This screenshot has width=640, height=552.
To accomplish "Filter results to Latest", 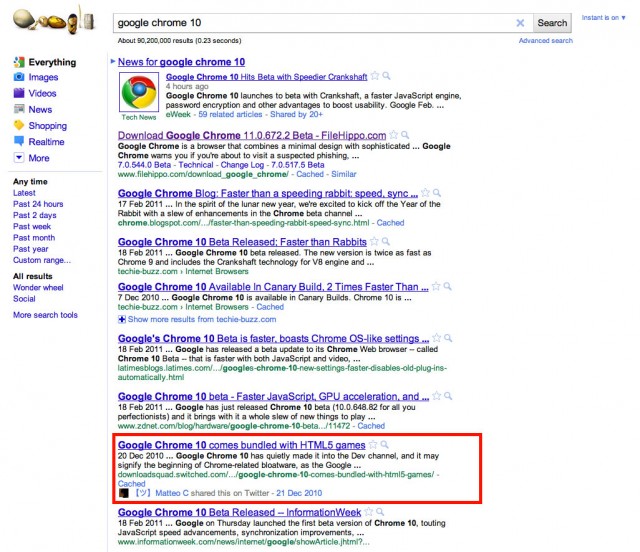I will click(24, 193).
